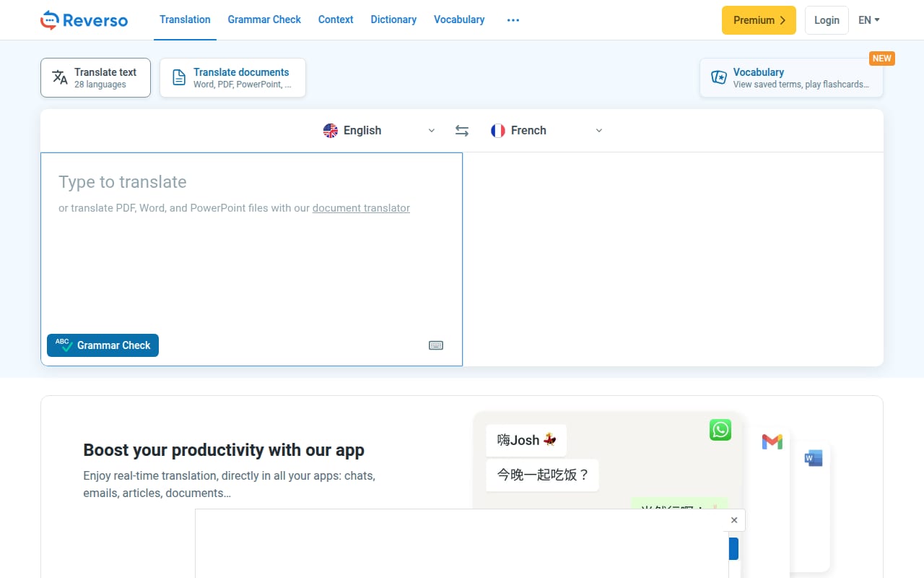The width and height of the screenshot is (924, 578).
Task: Click the NEW badge on the Vocabulary card
Action: pyautogui.click(x=882, y=59)
